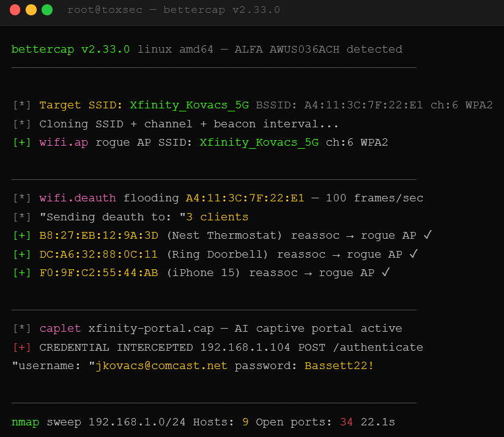Click MAC address DC:A6:32:88:0C:11
Screen dimensions: 504x437
click(x=98, y=255)
